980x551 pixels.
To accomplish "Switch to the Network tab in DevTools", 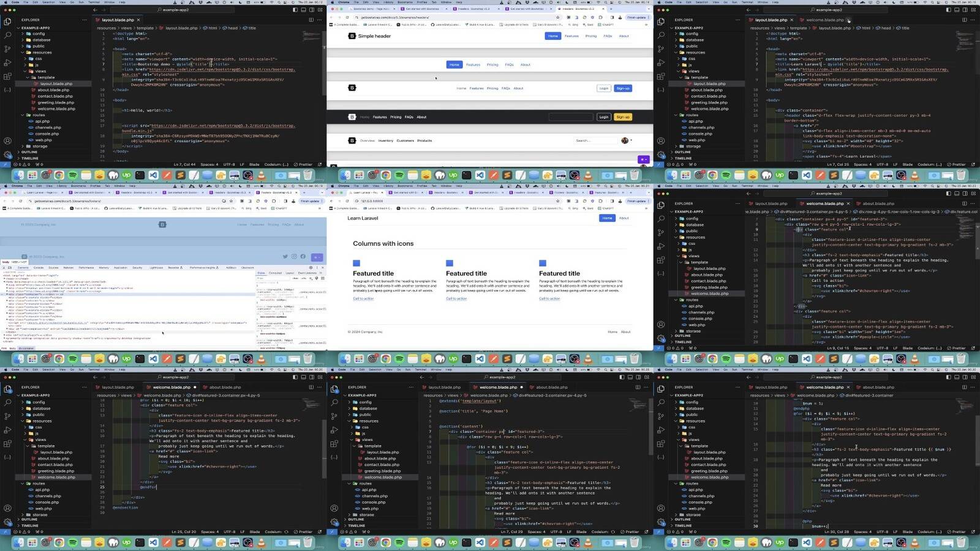I will tap(69, 267).
